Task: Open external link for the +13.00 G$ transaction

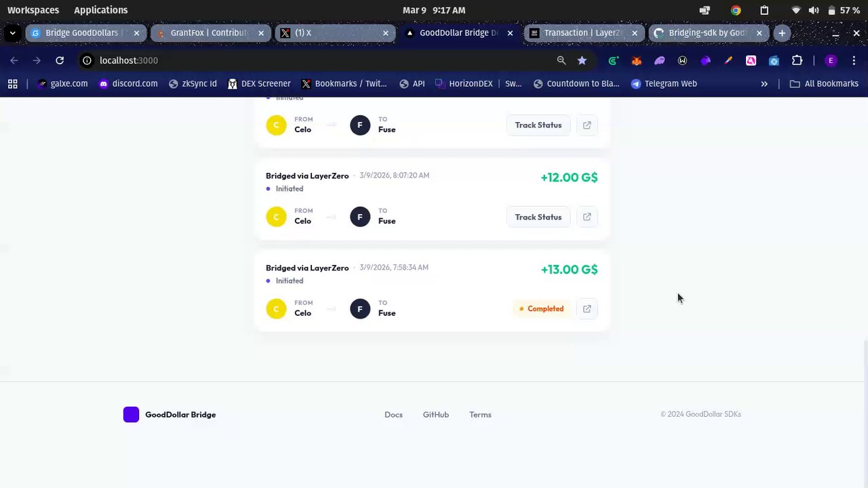Action: [587, 309]
